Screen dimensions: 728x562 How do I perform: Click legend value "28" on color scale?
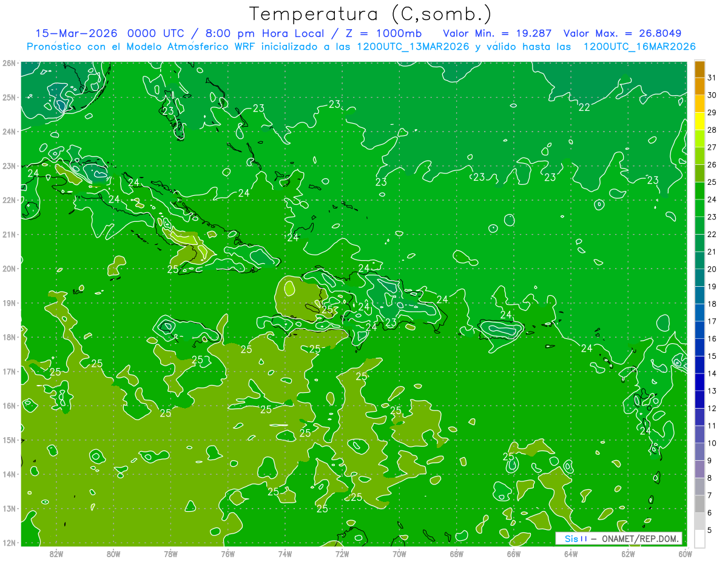click(x=712, y=130)
